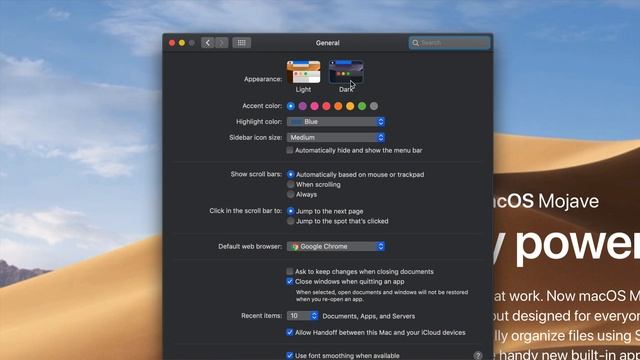Click the General window title text

tap(328, 43)
